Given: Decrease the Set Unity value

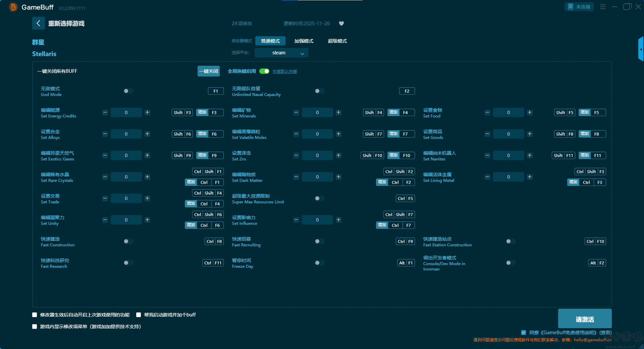Looking at the screenshot, I should (105, 220).
